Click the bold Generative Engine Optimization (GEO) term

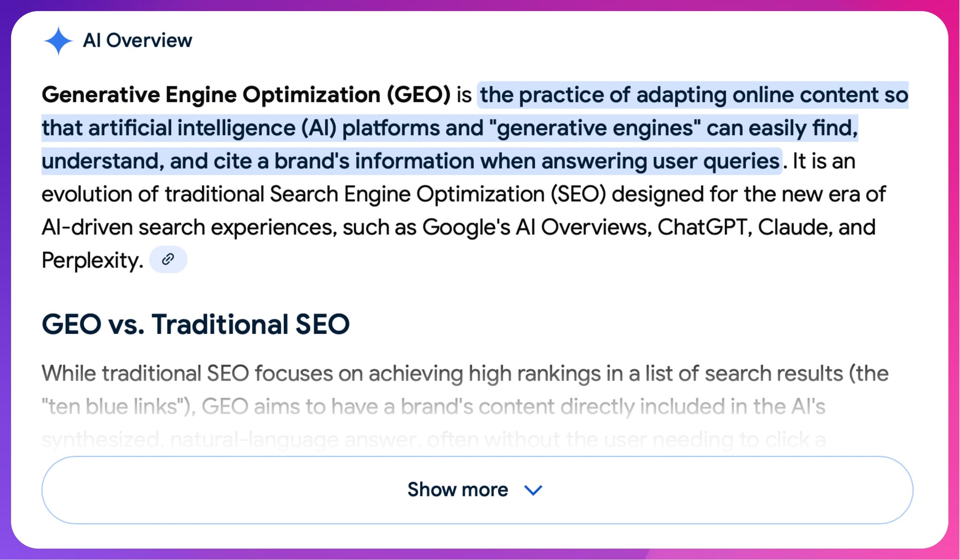pos(246,95)
